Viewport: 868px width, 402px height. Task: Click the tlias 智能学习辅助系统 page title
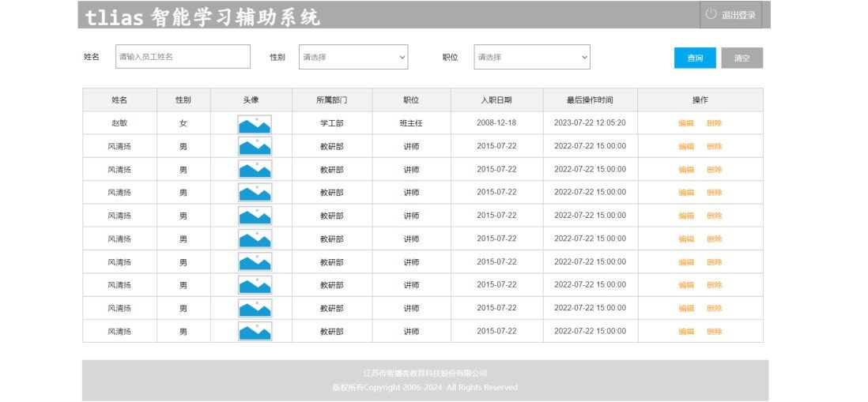click(x=202, y=17)
